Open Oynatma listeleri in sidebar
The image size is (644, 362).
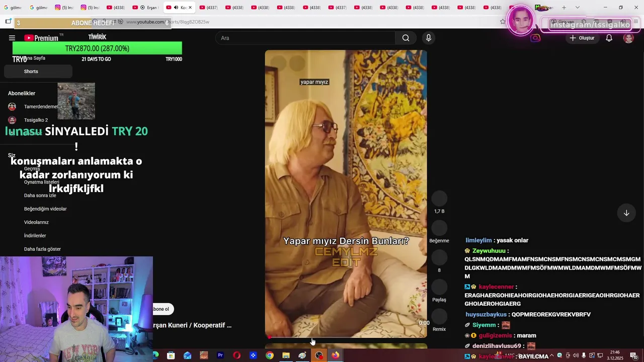tap(42, 182)
